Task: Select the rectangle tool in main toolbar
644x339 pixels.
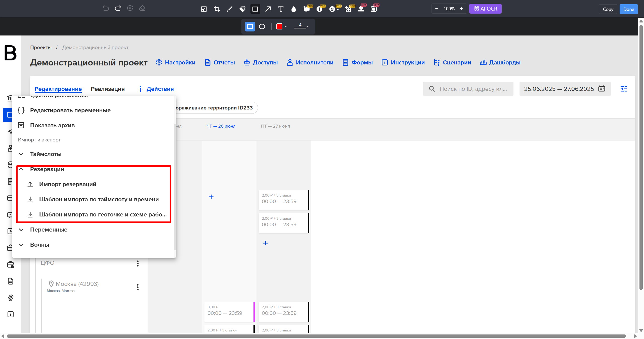Action: (255, 9)
